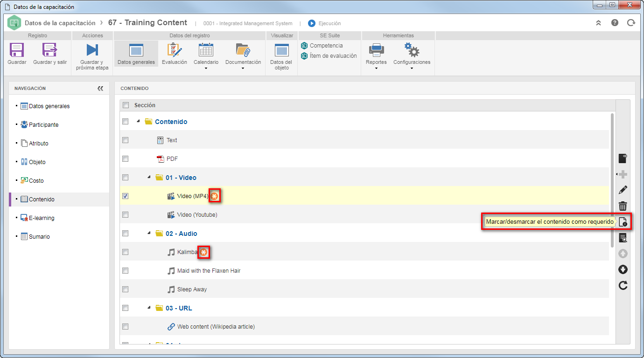Select Participante in navigation
Viewport: 644px width, 358px height.
43,125
